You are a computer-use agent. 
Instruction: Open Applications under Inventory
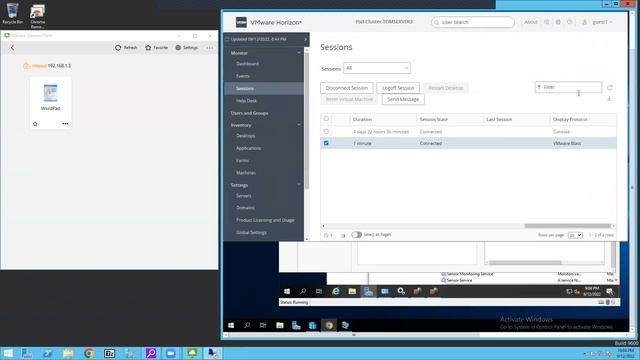pos(249,148)
